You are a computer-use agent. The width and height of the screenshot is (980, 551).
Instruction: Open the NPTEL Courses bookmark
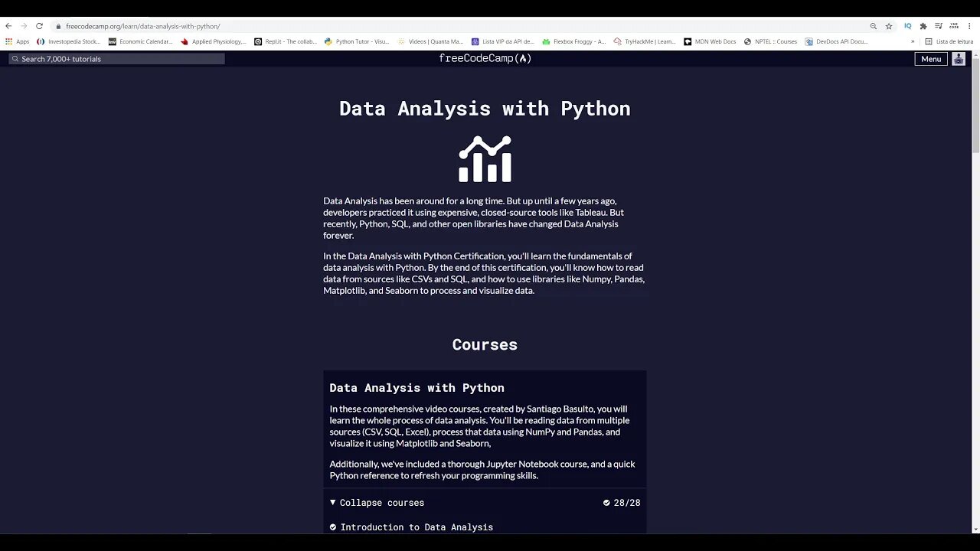(x=770, y=41)
